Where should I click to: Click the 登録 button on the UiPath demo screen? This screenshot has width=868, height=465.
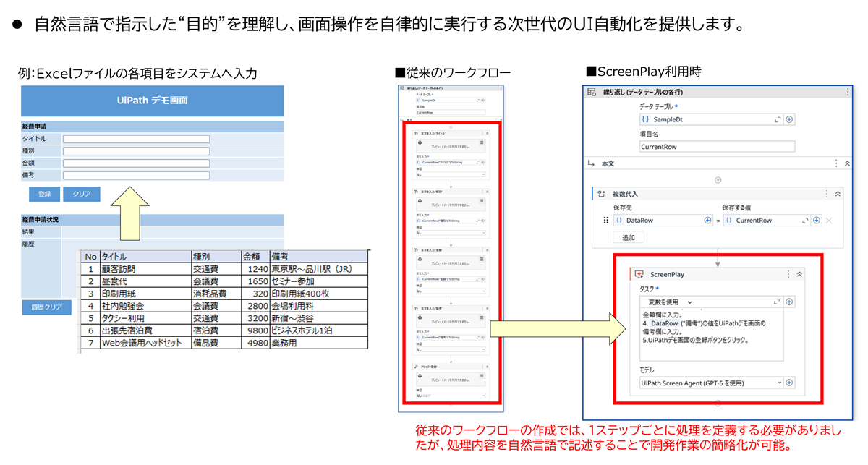44,194
